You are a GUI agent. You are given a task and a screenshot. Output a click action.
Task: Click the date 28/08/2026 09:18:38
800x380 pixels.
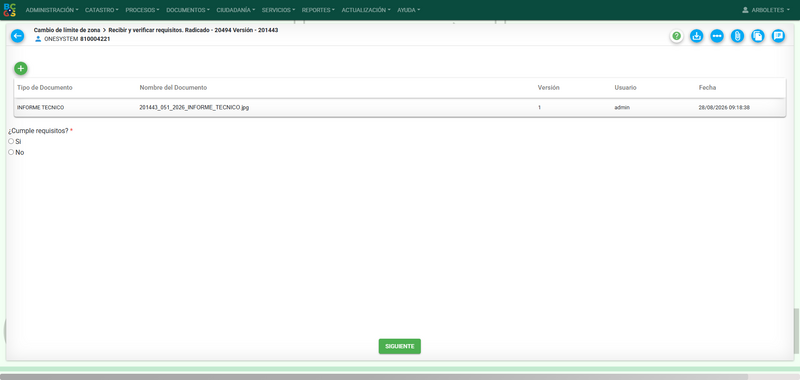[x=724, y=108]
